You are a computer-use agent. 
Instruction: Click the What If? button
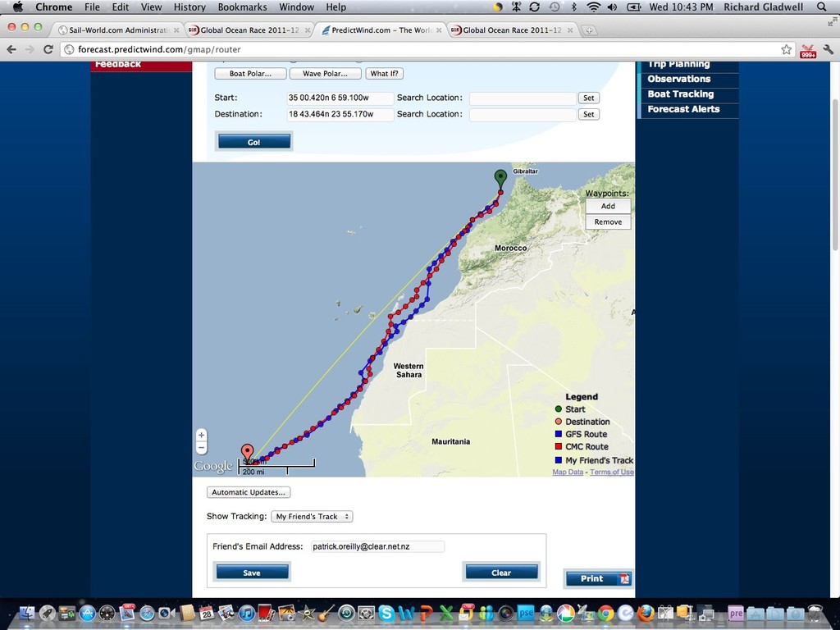pyautogui.click(x=384, y=73)
